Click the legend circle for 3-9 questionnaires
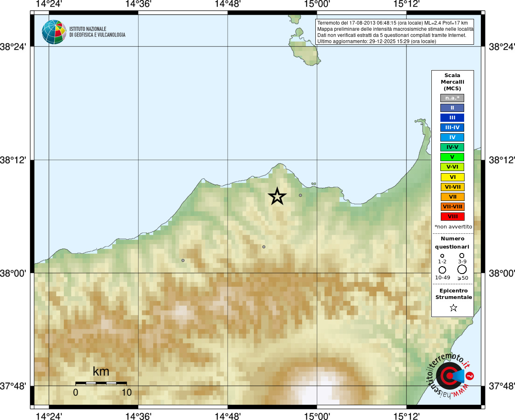The width and height of the screenshot is (515, 420). [462, 256]
